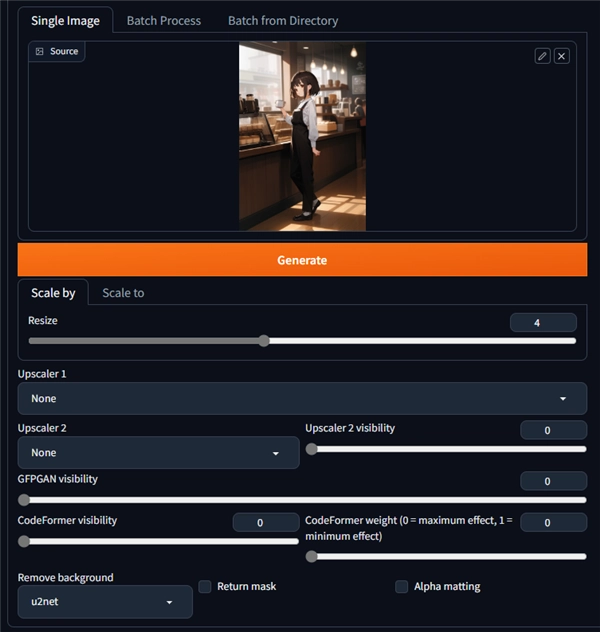Expand the Upscaler 2 dropdown
The image size is (600, 632).
pos(158,452)
